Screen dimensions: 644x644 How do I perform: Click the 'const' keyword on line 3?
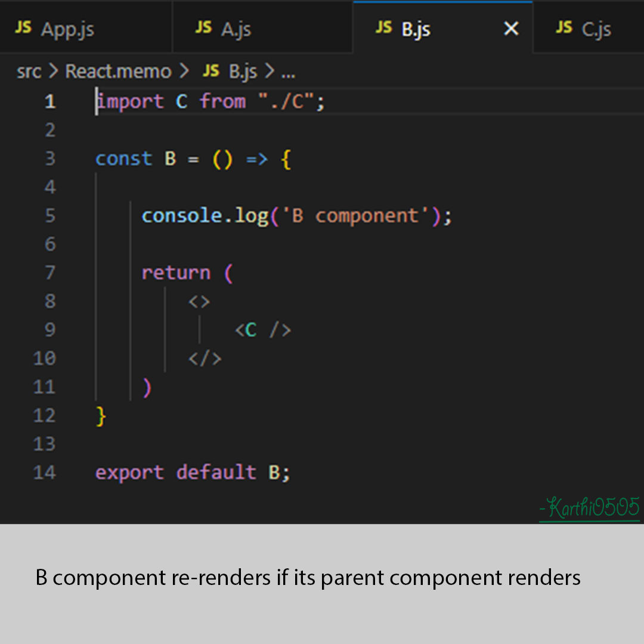[123, 159]
